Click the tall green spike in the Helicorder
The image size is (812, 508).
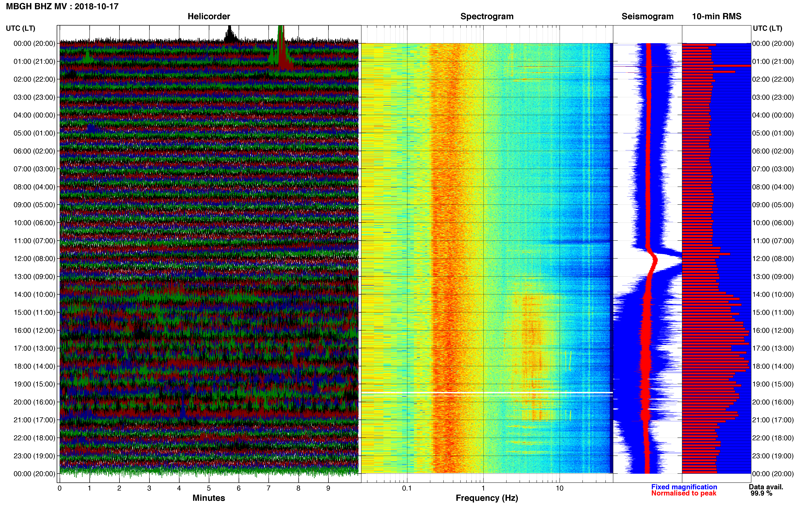pos(281,44)
